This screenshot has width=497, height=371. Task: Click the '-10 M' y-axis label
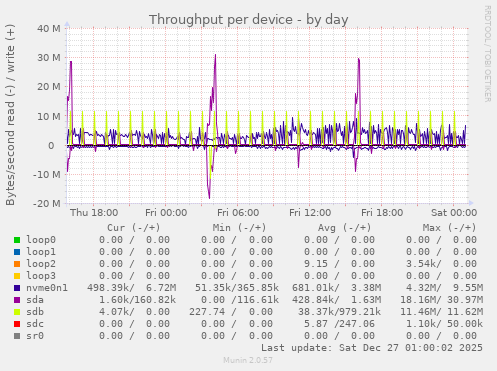(x=47, y=174)
